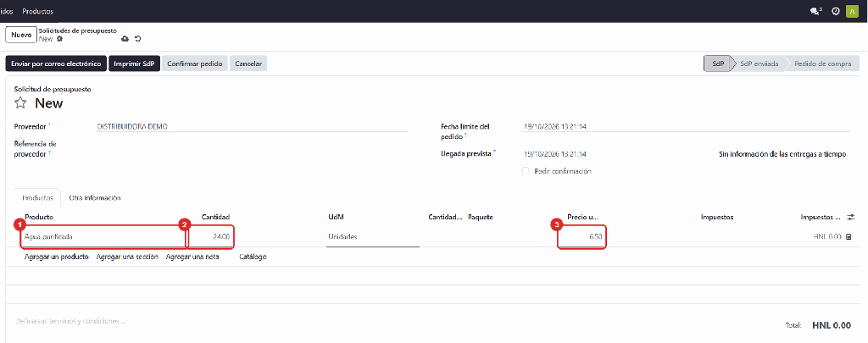
Task: Click the Nuevo button
Action: point(21,35)
